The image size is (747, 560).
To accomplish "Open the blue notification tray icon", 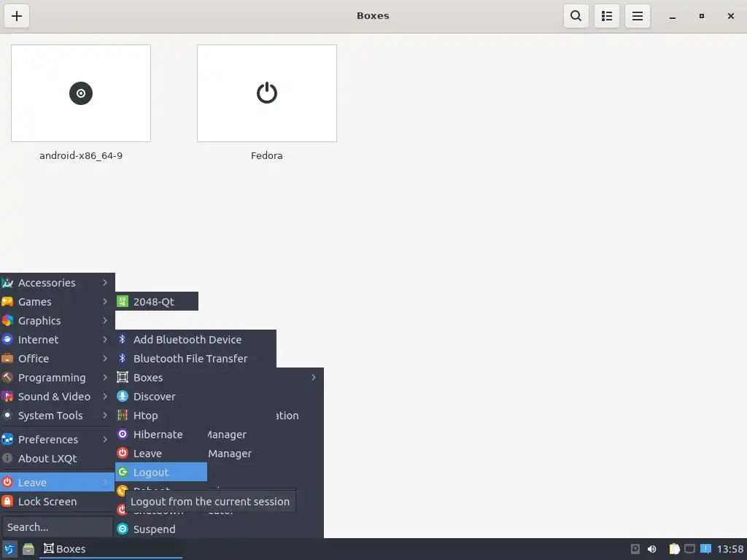I will point(705,549).
